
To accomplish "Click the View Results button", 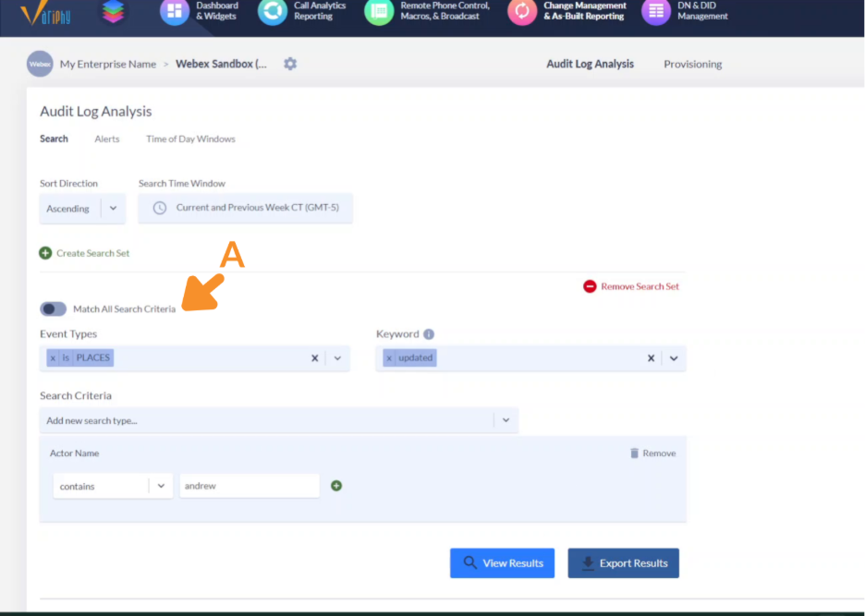I will [x=502, y=563].
